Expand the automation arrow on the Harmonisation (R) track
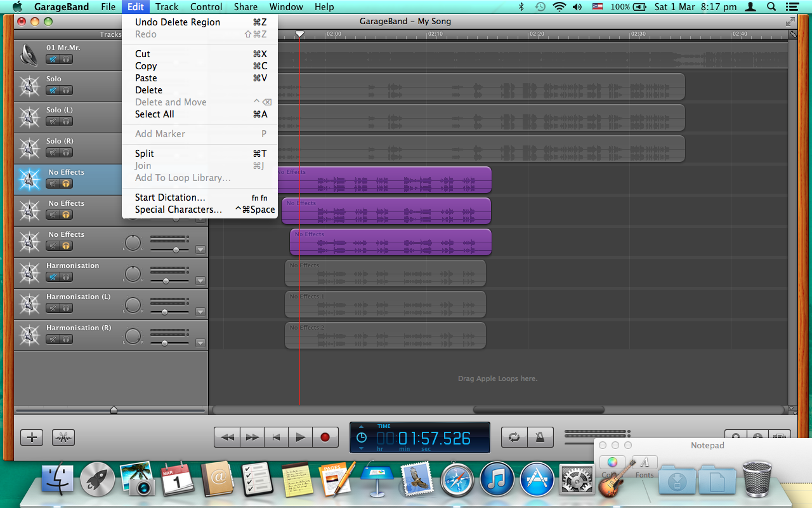The width and height of the screenshot is (812, 508). click(x=200, y=343)
